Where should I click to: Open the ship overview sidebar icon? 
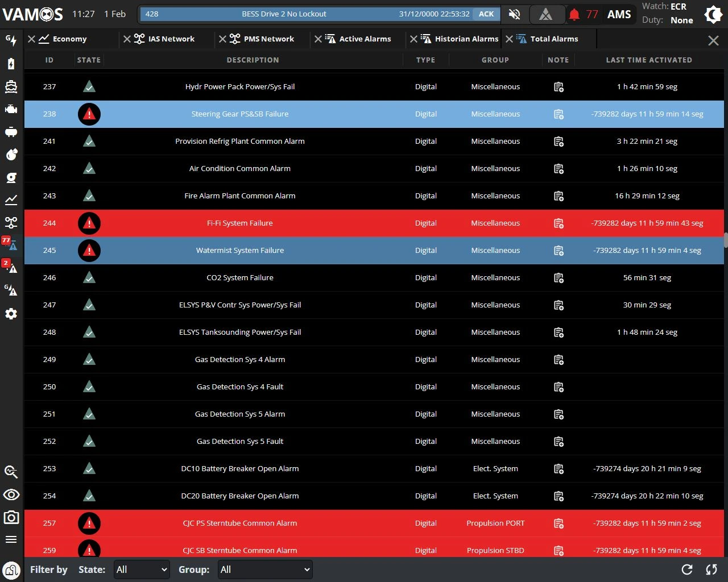pyautogui.click(x=11, y=86)
